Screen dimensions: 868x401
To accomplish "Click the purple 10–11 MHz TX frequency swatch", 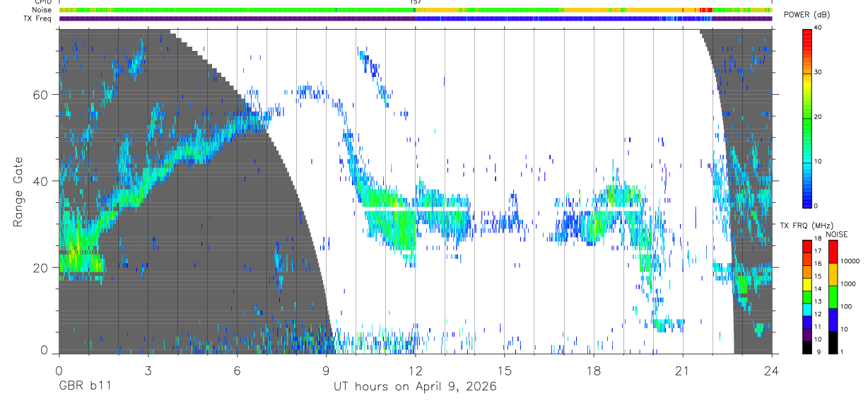I will click(x=807, y=334).
